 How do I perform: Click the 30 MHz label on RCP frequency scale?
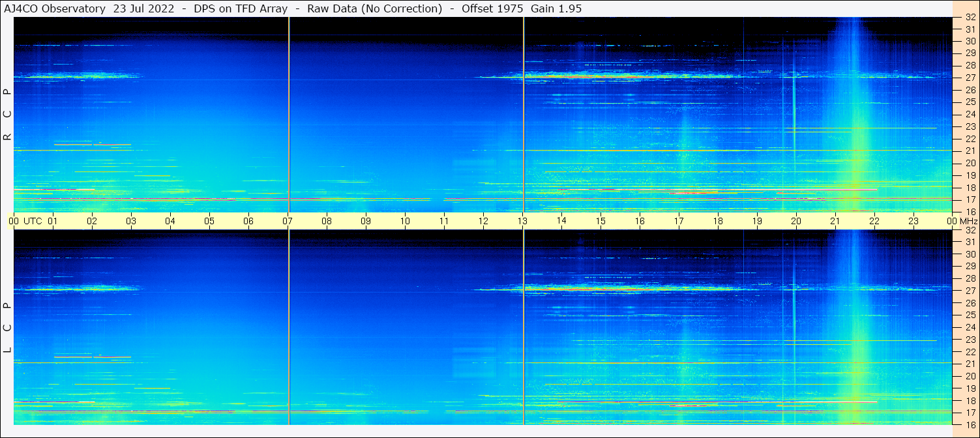coord(970,41)
